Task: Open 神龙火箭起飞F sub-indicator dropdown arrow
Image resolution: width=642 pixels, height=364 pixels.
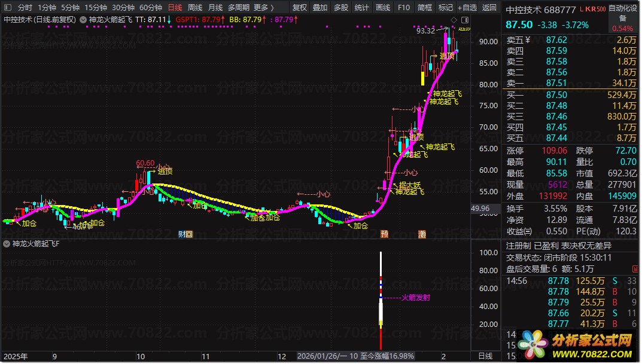Action: (7, 244)
